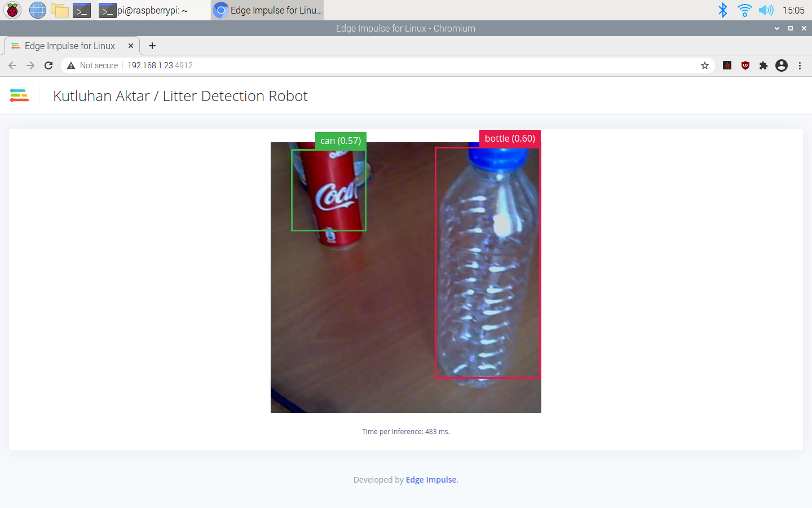812x508 pixels.
Task: Go forward in browser history
Action: coord(30,65)
